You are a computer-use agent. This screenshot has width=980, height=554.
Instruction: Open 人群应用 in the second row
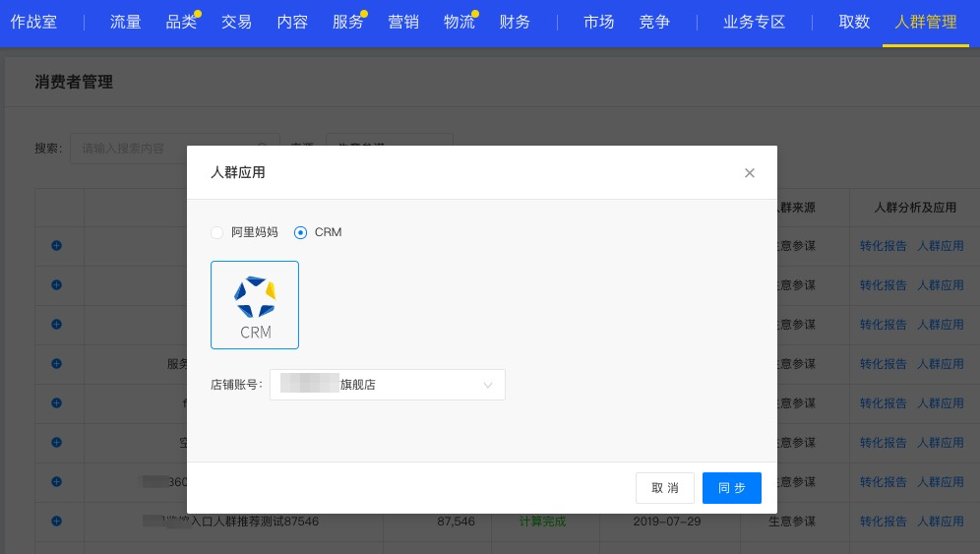tap(941, 285)
